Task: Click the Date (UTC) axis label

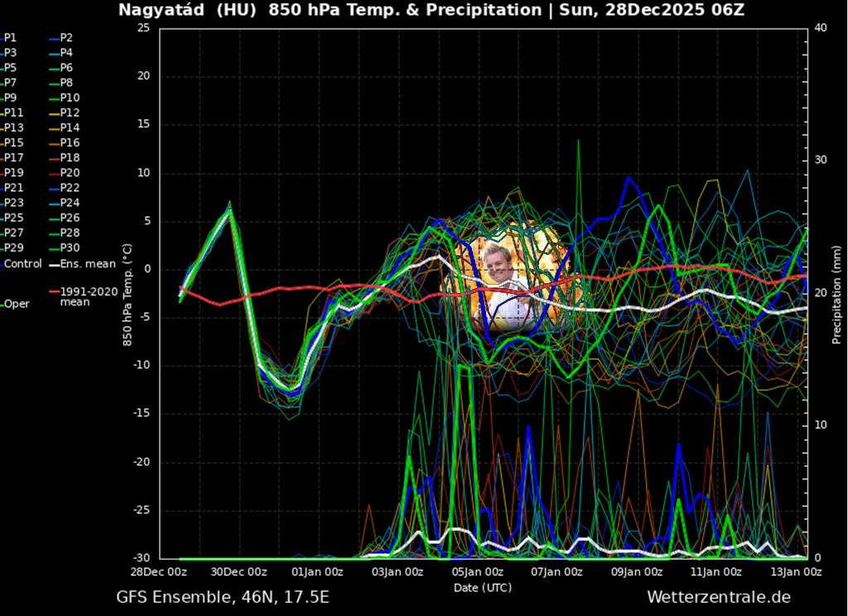Action: pyautogui.click(x=482, y=587)
